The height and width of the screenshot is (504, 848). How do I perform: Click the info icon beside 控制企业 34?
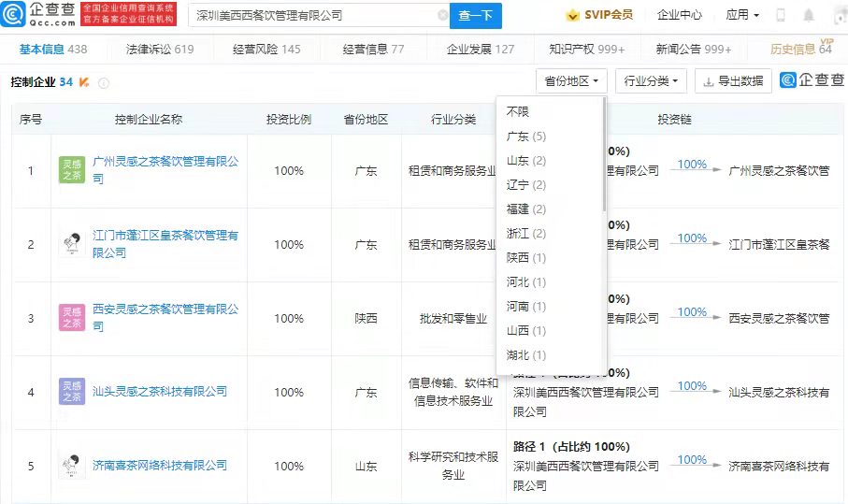[x=104, y=82]
